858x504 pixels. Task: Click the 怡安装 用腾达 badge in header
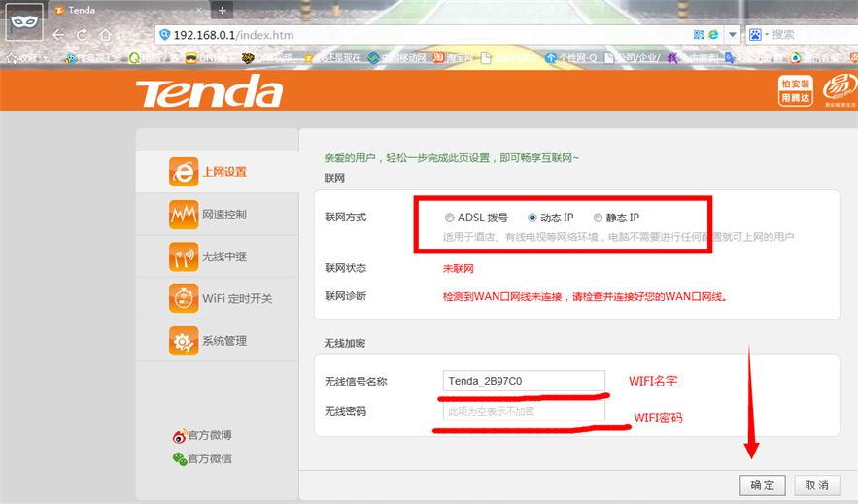click(795, 90)
